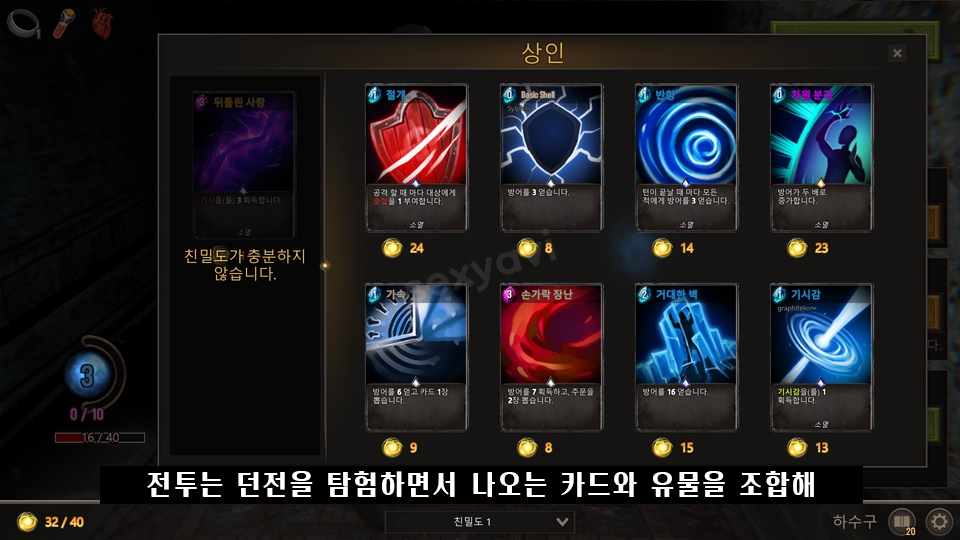Click the dropdown chevron arrow at bottom
This screenshot has width=960, height=540.
(562, 522)
